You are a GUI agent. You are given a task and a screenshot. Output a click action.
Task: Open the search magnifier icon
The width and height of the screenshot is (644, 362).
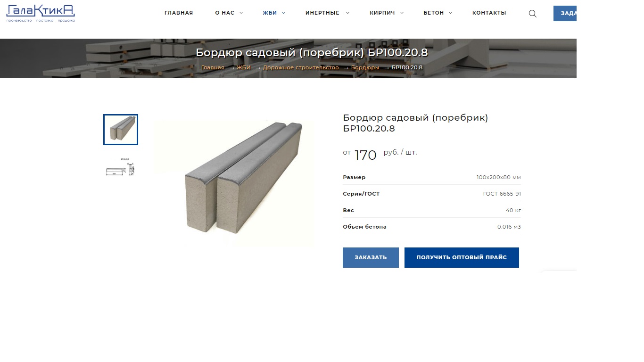(x=533, y=14)
